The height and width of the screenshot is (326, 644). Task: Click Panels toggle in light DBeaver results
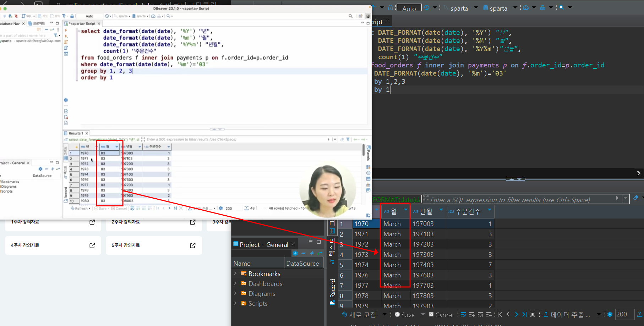(x=369, y=154)
